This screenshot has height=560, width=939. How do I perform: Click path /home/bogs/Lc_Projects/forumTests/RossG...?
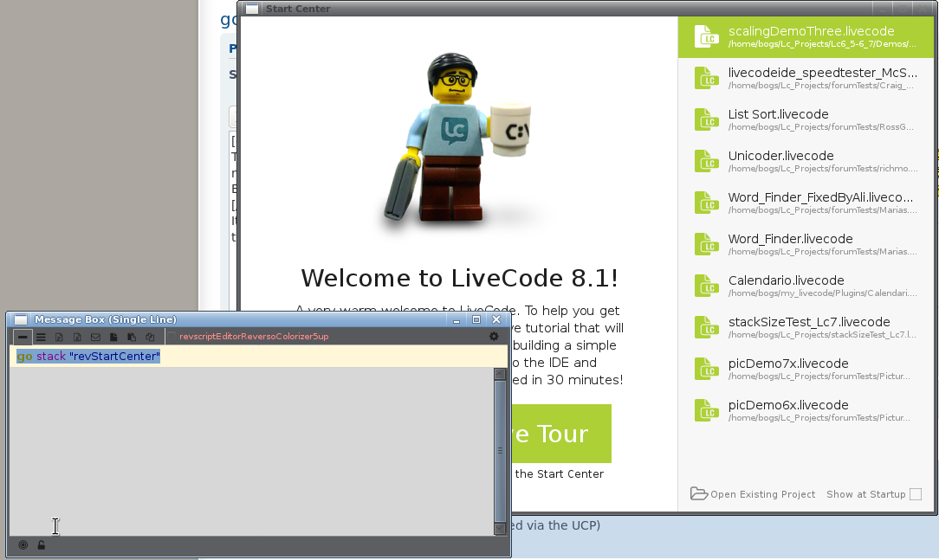[821, 127]
